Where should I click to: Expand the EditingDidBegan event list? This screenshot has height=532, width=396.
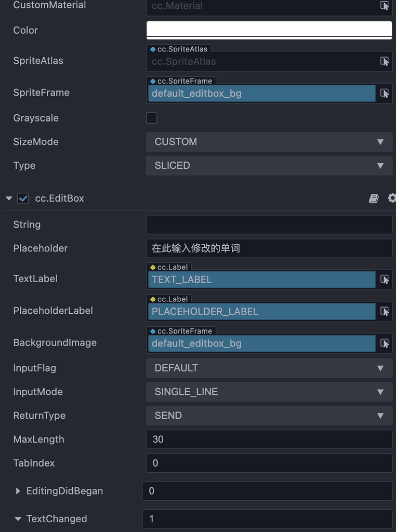pos(17,490)
